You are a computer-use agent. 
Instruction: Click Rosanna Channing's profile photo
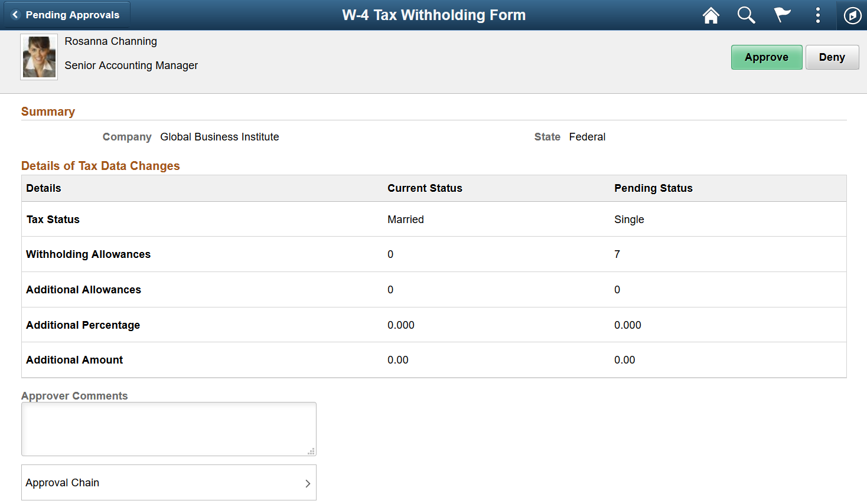tap(39, 57)
